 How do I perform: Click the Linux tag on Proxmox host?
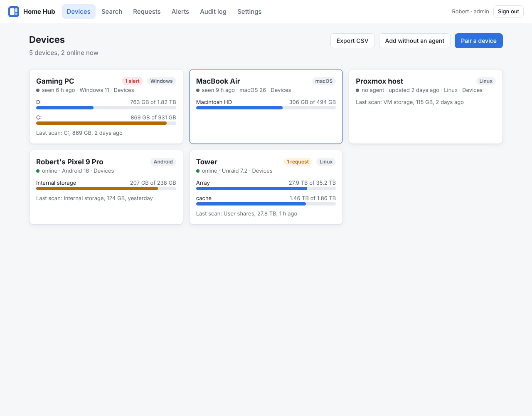(x=486, y=81)
